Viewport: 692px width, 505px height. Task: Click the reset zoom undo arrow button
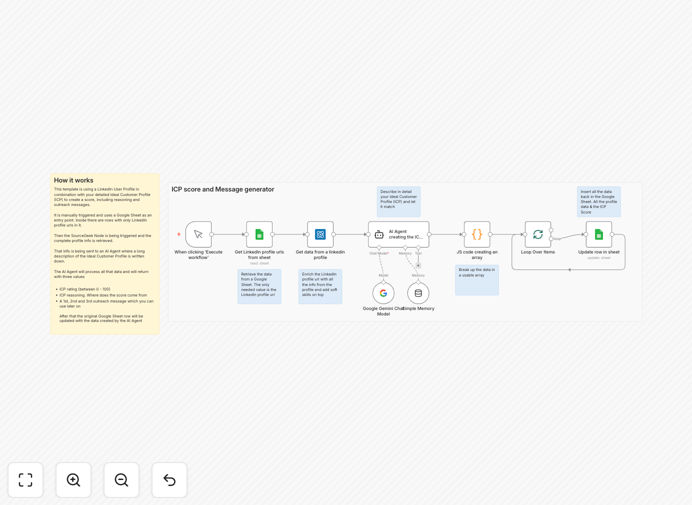(169, 480)
